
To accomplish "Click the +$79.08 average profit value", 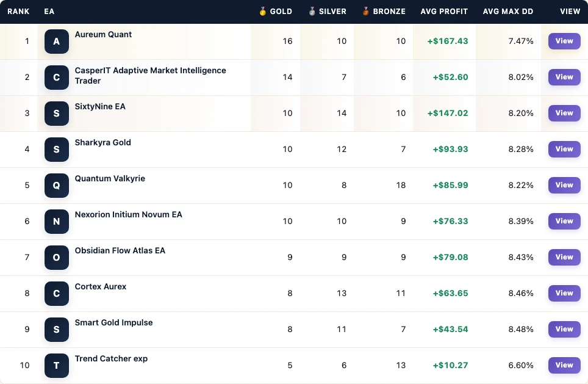I will click(450, 258).
